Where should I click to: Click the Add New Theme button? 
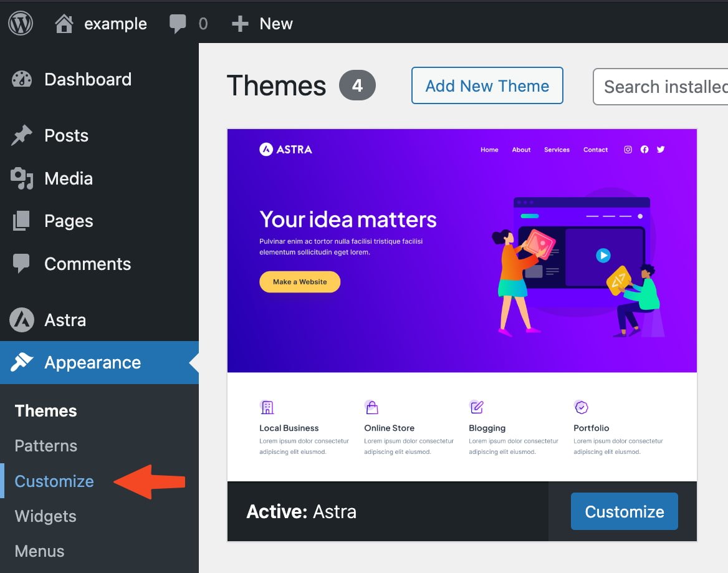pos(487,86)
